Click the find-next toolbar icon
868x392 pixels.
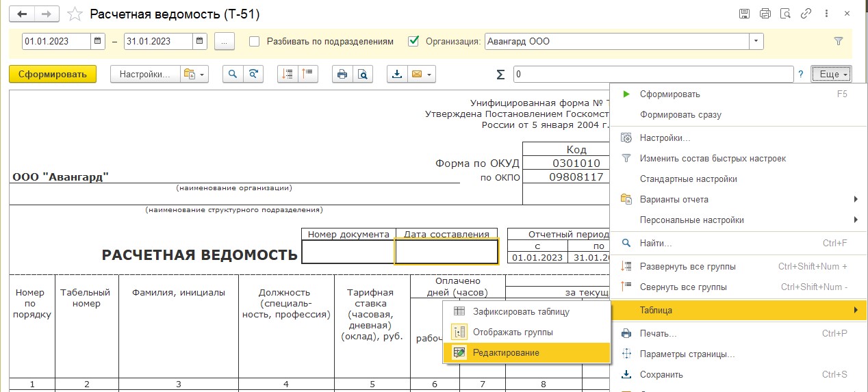point(254,74)
